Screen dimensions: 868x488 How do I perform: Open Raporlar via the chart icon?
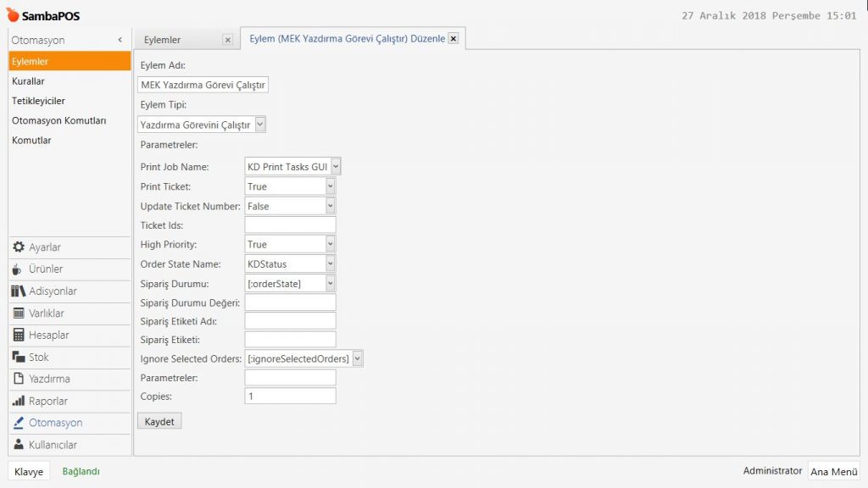pos(19,402)
